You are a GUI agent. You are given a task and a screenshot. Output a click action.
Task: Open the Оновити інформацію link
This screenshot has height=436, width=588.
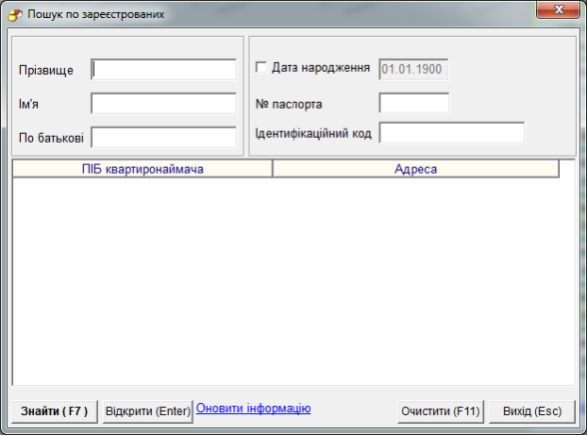pos(254,408)
